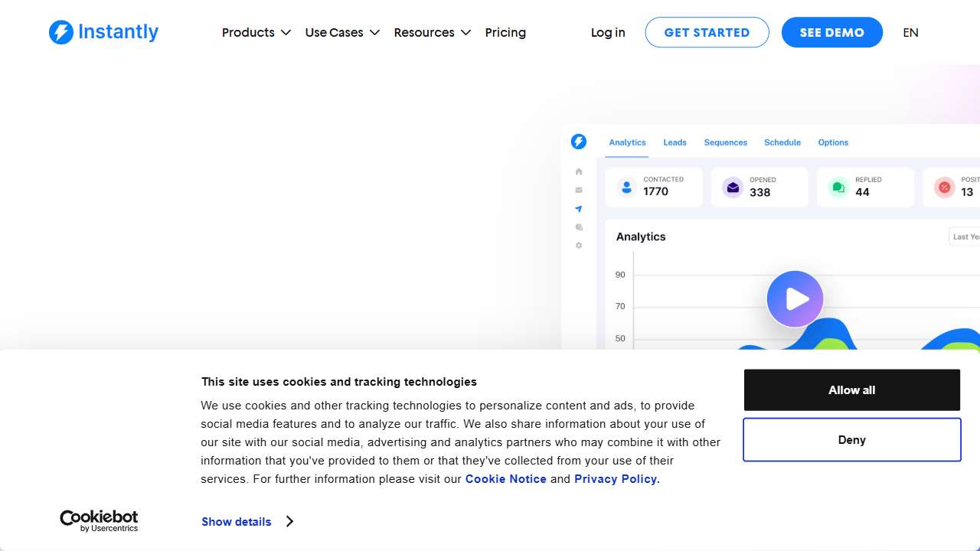980x551 pixels.
Task: Expand Show details in cookie banner
Action: (247, 521)
